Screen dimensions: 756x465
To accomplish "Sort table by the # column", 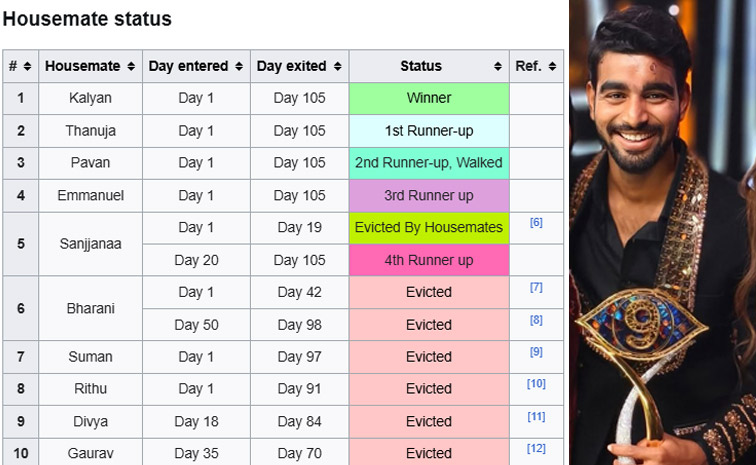I will (x=27, y=66).
